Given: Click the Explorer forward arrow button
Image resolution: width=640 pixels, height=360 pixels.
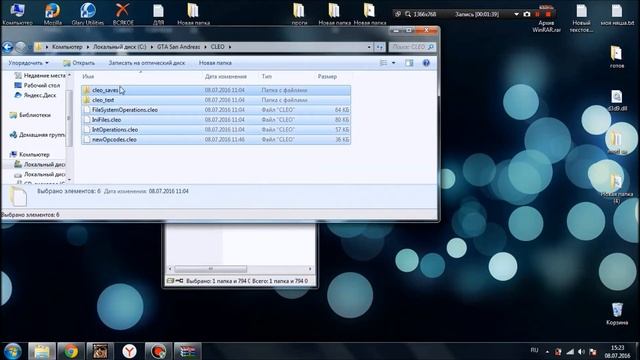Looking at the screenshot, I should (20, 47).
